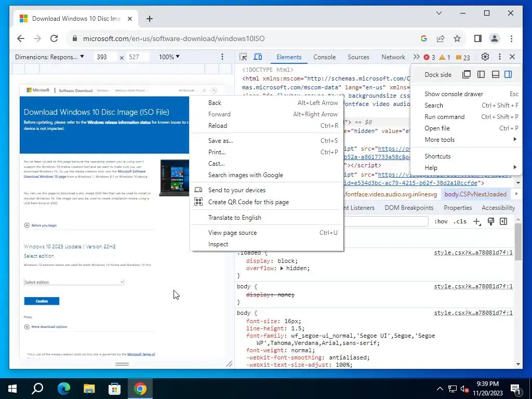Toggle common rendering emulations paintbrush icon
The width and height of the screenshot is (532, 399).
[490, 221]
